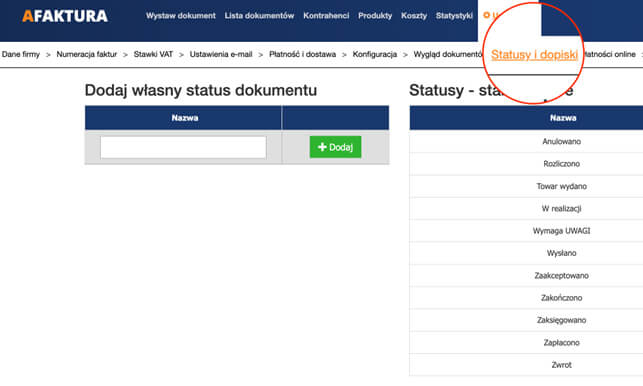The height and width of the screenshot is (386, 643).
Task: Select the Towar wydano status row
Action: pos(526,186)
